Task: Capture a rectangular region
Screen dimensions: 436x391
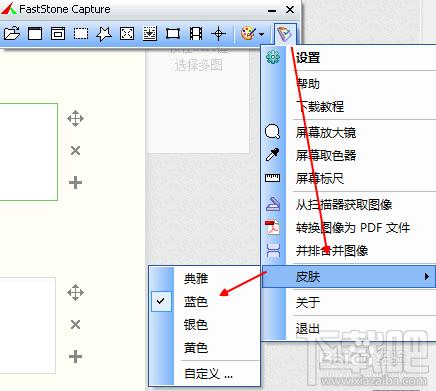Action: (x=81, y=34)
